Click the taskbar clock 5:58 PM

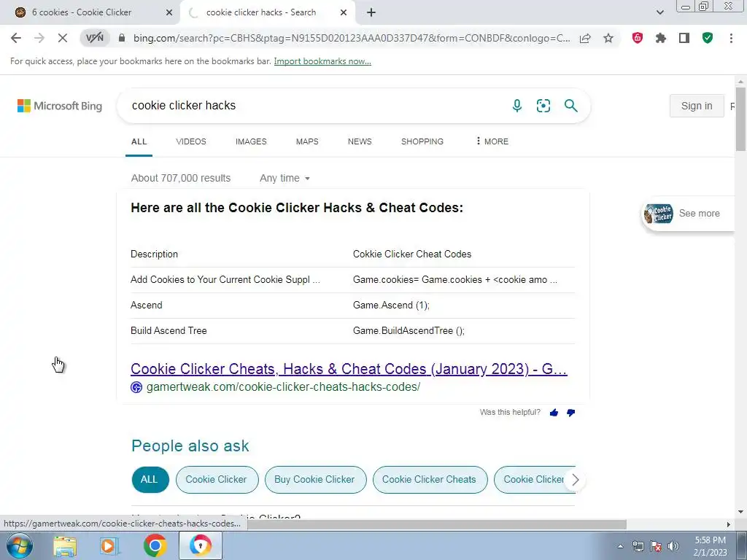tap(711, 546)
